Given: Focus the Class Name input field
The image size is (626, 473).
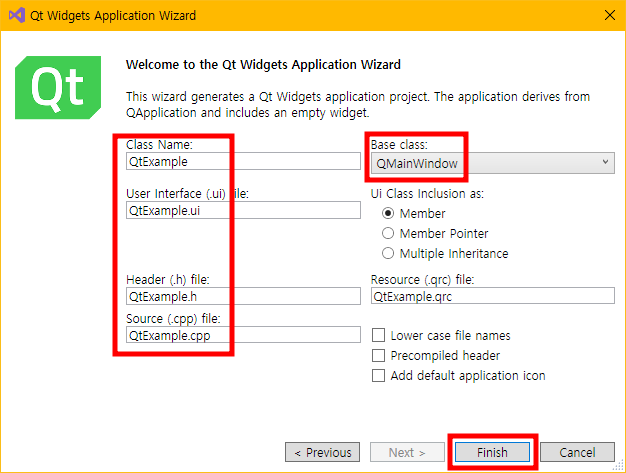Looking at the screenshot, I should click(x=243, y=161).
